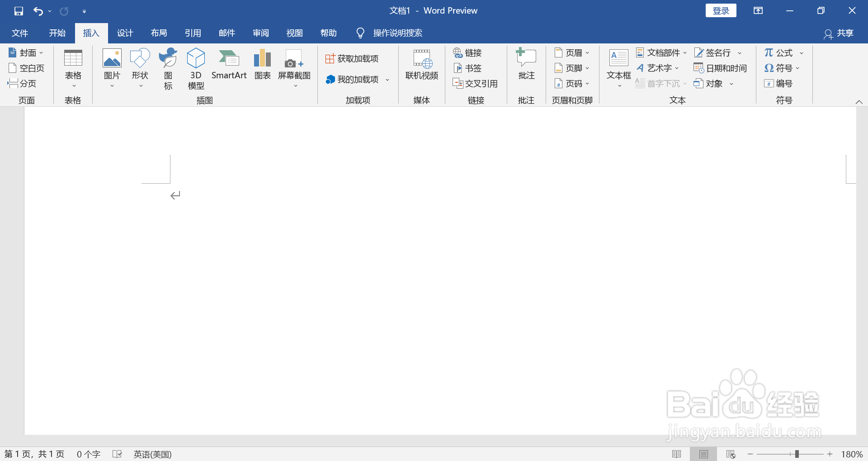This screenshot has width=868, height=461.
Task: Open WordArt (艺术字) gallery
Action: pyautogui.click(x=658, y=68)
